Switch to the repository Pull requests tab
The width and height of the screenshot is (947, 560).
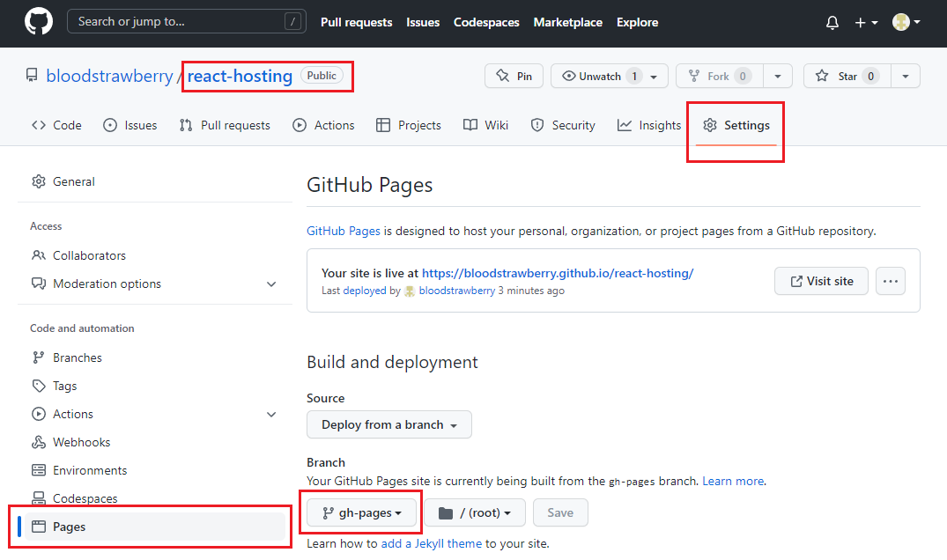[x=225, y=125]
